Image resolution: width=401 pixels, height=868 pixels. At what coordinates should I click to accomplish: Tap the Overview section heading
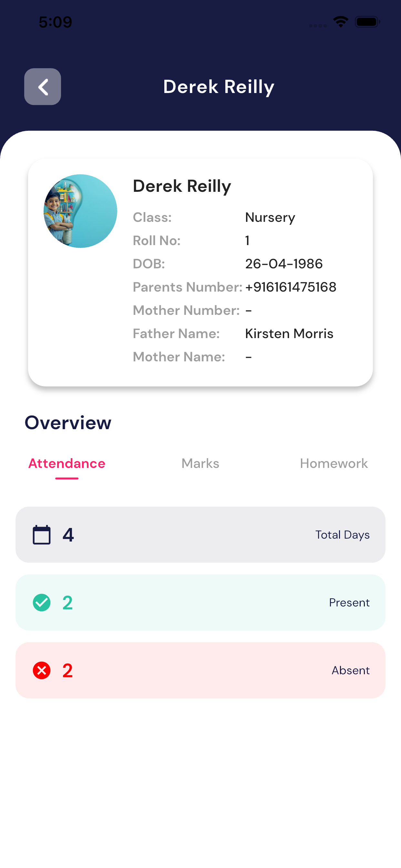(68, 423)
